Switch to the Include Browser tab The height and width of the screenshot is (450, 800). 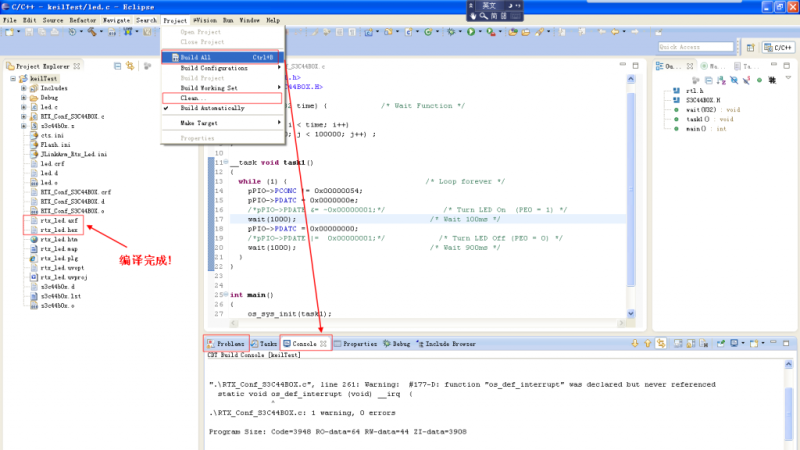451,343
